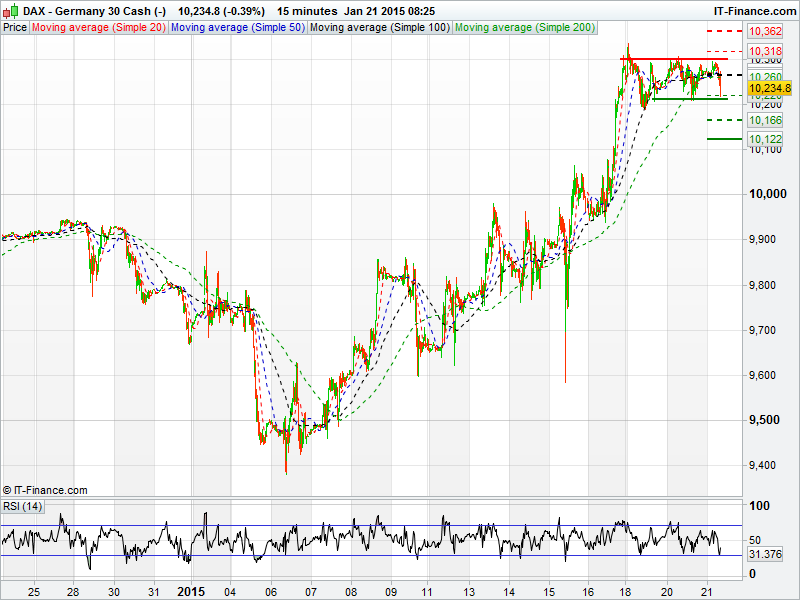Click the date 18 on the time axis
This screenshot has width=800, height=600.
(x=626, y=591)
